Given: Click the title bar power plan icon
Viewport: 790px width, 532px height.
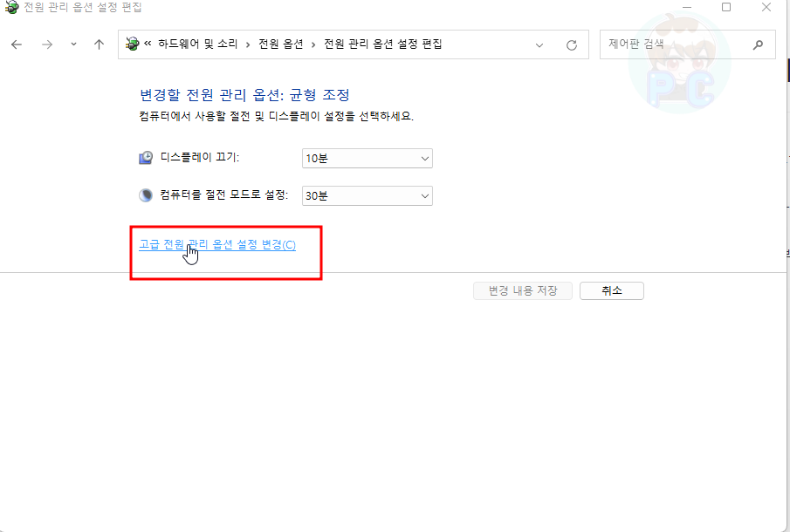Looking at the screenshot, I should tap(11, 8).
